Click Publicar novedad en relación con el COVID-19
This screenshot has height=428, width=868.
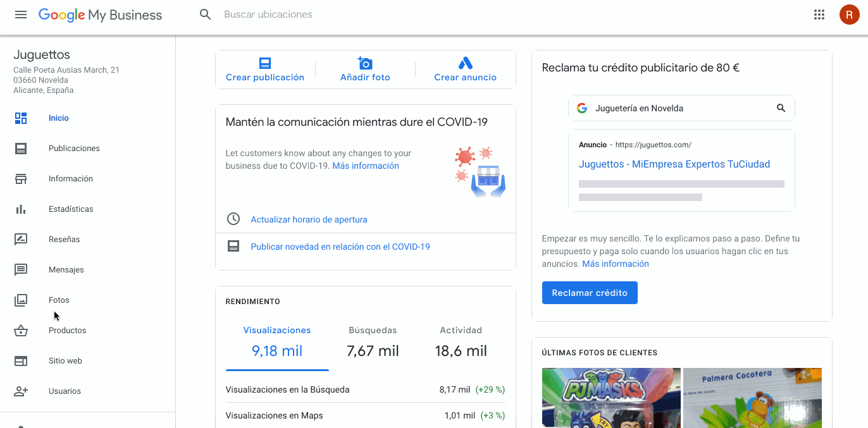pyautogui.click(x=340, y=247)
